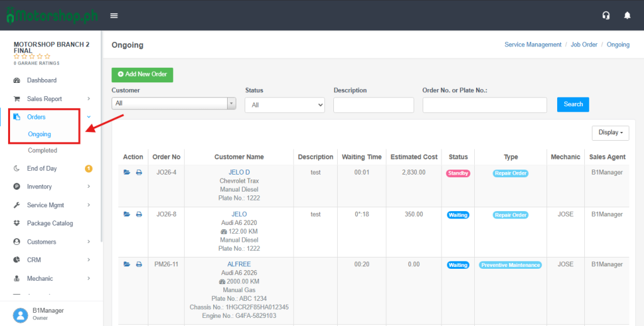This screenshot has width=644, height=326.
Task: Click the Order No. or Plate No. field
Action: tap(485, 105)
